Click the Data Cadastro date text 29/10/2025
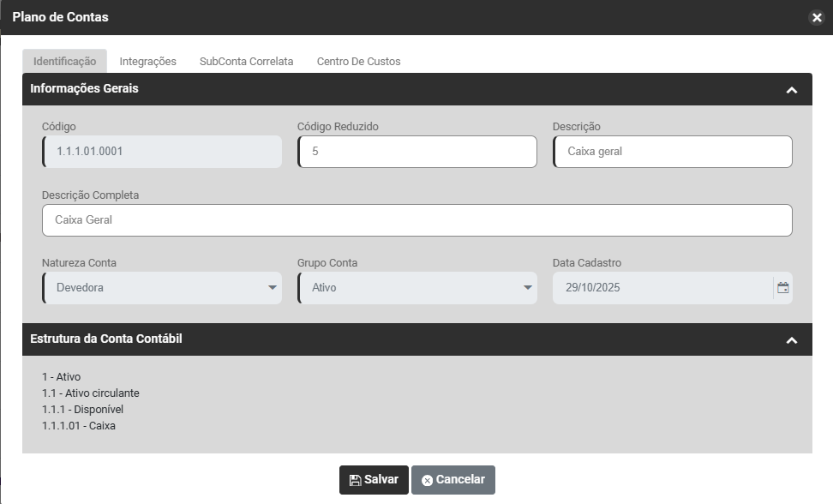The width and height of the screenshot is (833, 504). pyautogui.click(x=592, y=288)
